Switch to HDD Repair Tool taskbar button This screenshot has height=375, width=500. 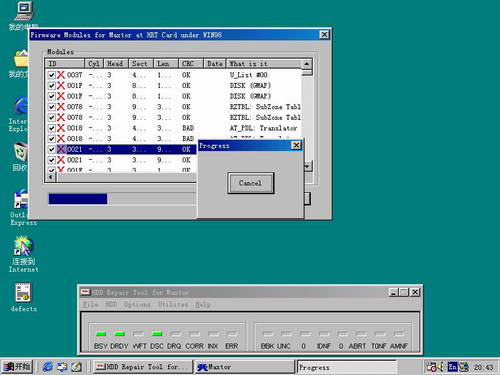[143, 367]
